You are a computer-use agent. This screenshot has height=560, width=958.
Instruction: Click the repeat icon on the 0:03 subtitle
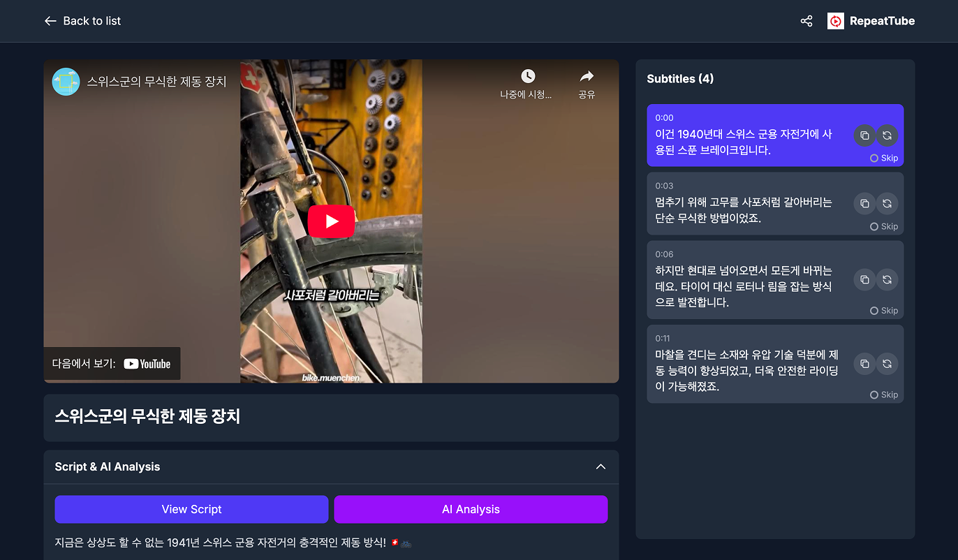(887, 203)
